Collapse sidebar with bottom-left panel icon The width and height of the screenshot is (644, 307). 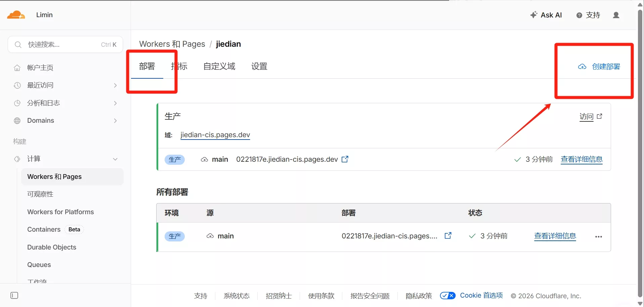pyautogui.click(x=14, y=296)
